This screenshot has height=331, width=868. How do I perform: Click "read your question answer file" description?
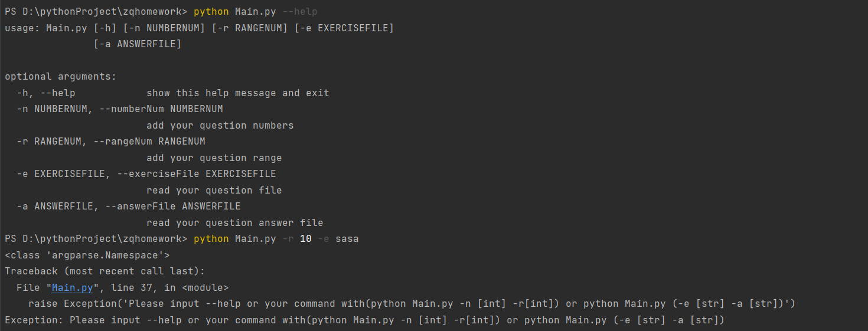234,223
